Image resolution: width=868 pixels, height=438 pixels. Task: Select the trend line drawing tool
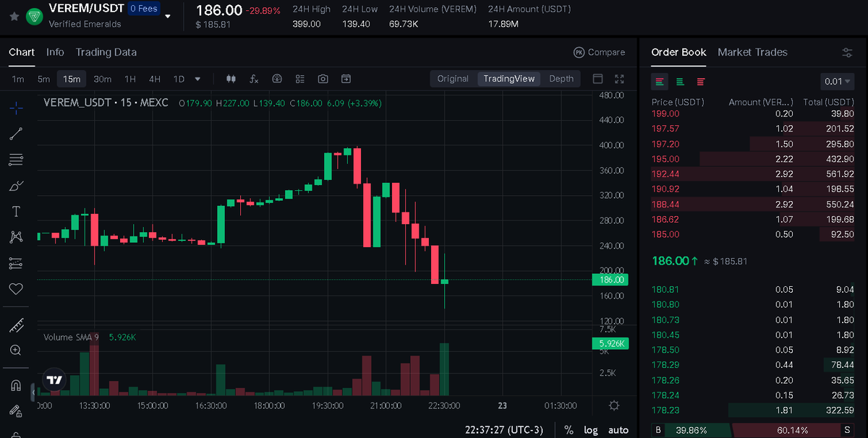pyautogui.click(x=16, y=134)
